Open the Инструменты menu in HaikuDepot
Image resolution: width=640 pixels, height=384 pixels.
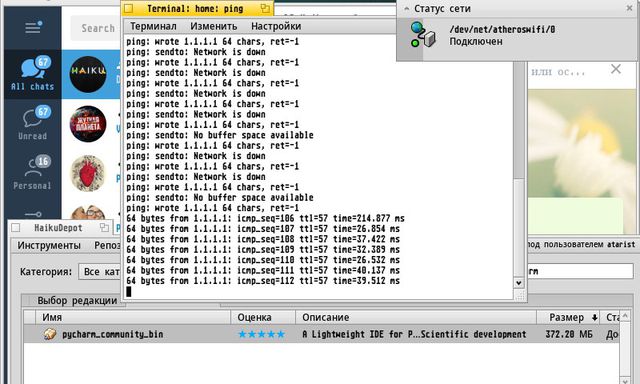click(49, 245)
